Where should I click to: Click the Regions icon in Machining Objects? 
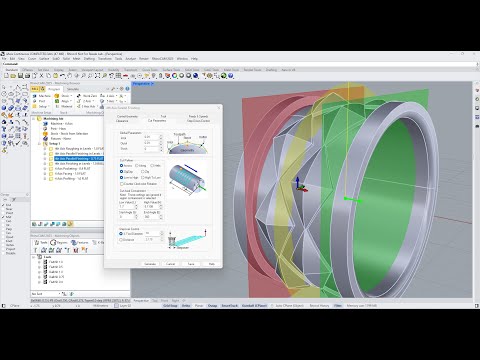(53, 242)
